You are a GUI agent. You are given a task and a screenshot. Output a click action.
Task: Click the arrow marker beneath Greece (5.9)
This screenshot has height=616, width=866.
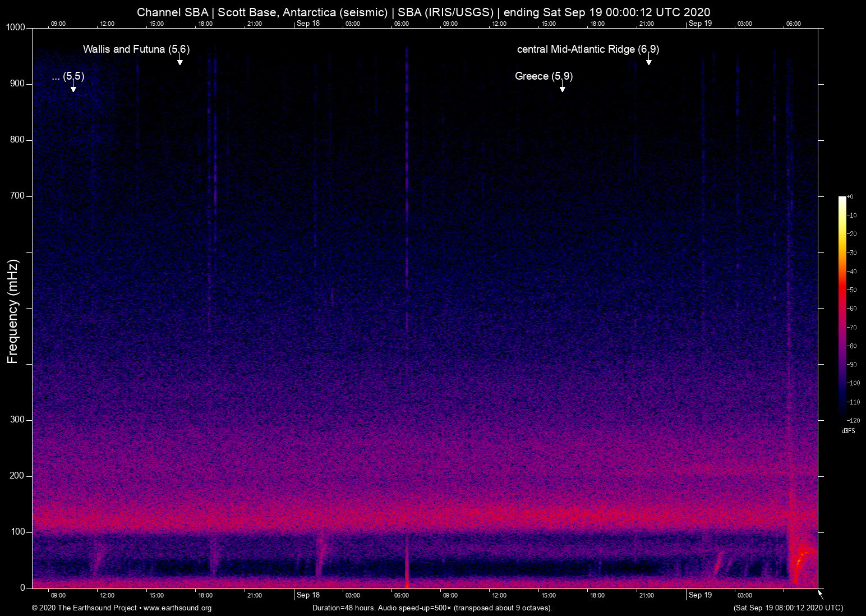pyautogui.click(x=562, y=88)
